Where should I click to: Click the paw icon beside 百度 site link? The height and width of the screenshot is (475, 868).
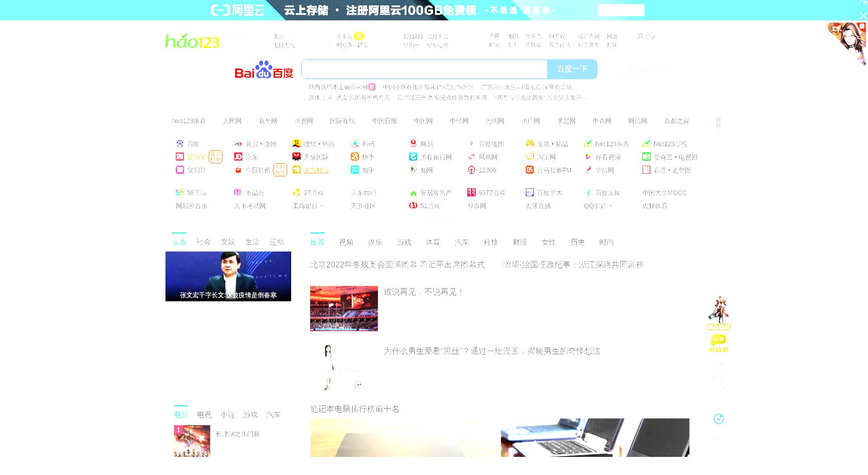pyautogui.click(x=180, y=143)
